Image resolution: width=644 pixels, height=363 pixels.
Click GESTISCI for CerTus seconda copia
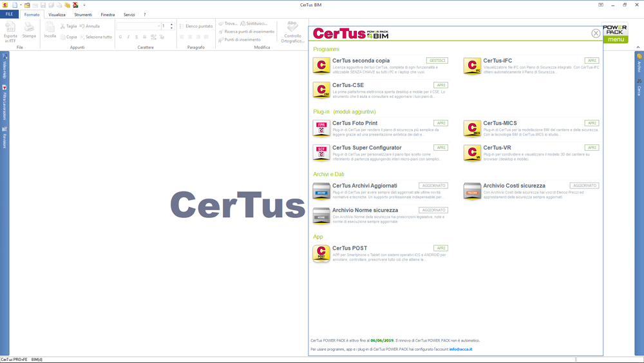[437, 61]
